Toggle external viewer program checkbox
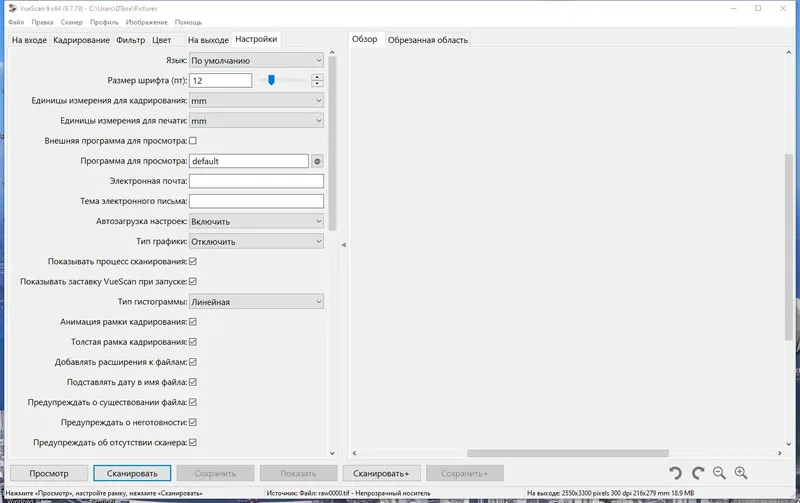Screen dimensions: 800x503 pyautogui.click(x=193, y=141)
